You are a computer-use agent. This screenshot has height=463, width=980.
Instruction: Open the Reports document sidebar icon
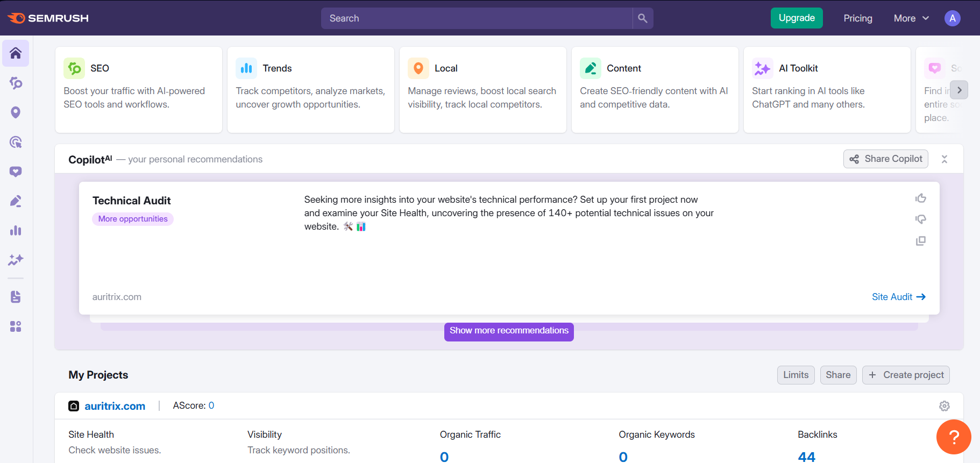(16, 297)
